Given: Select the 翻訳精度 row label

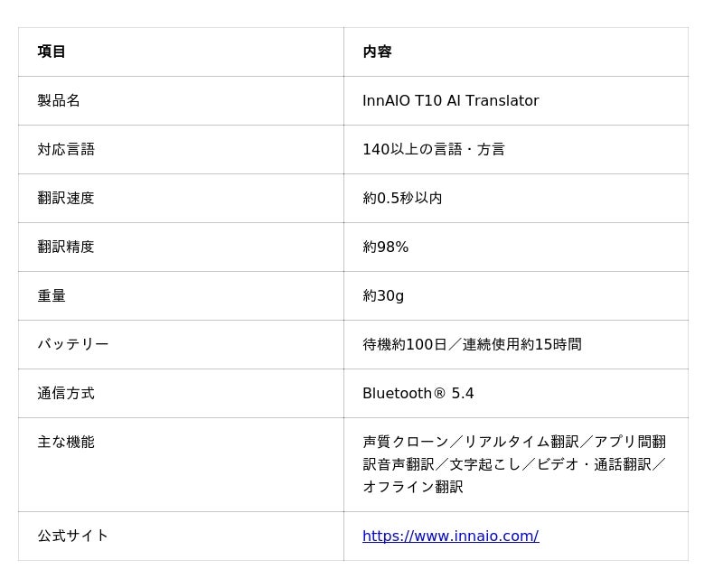Looking at the screenshot, I should [66, 247].
